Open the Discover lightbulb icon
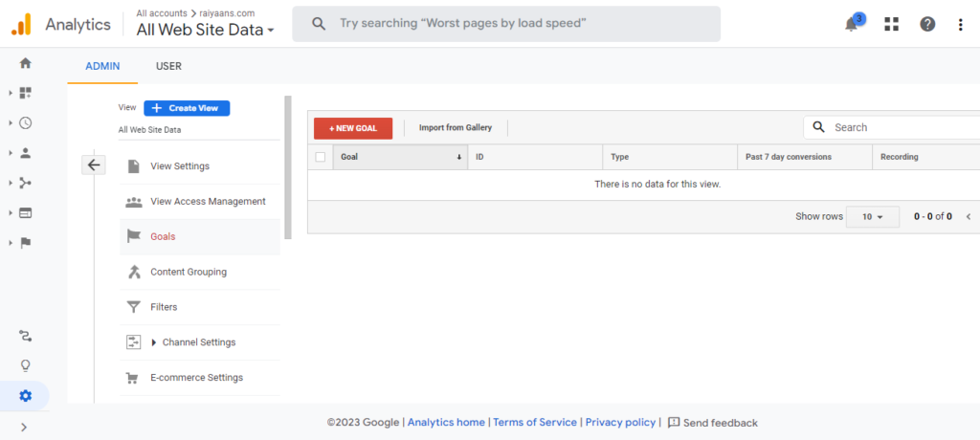 tap(25, 365)
